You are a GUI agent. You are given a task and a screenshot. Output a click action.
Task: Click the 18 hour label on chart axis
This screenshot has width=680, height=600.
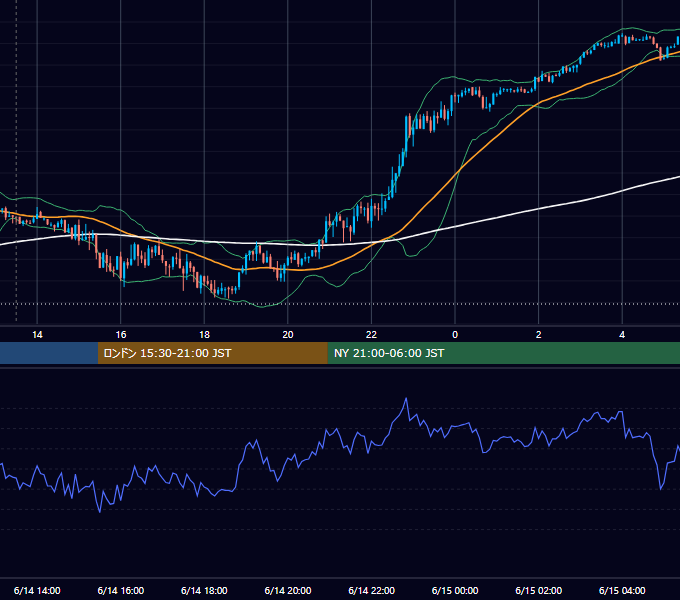coord(204,335)
